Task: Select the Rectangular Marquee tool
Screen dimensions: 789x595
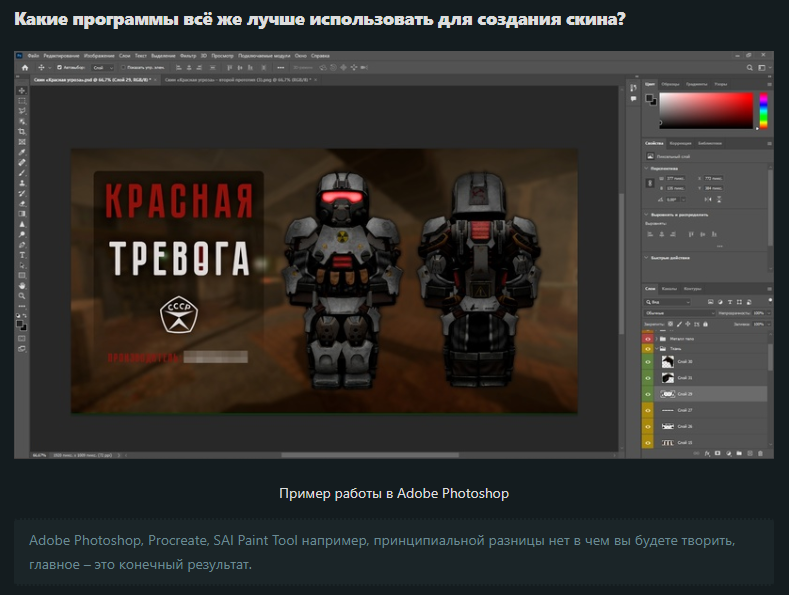Action: click(22, 101)
